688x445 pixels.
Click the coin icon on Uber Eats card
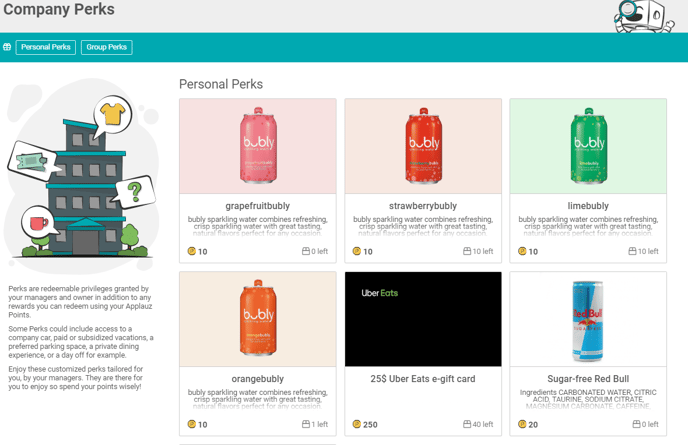[x=357, y=425]
